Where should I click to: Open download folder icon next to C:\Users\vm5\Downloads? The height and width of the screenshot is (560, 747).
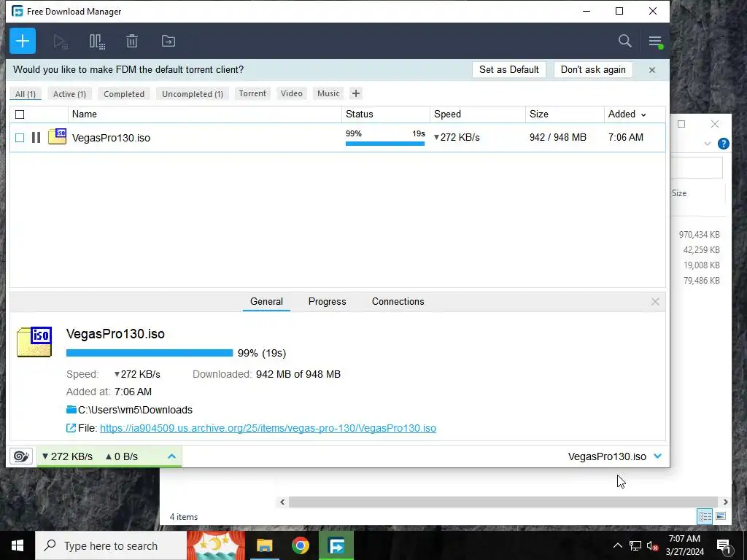[x=71, y=410]
